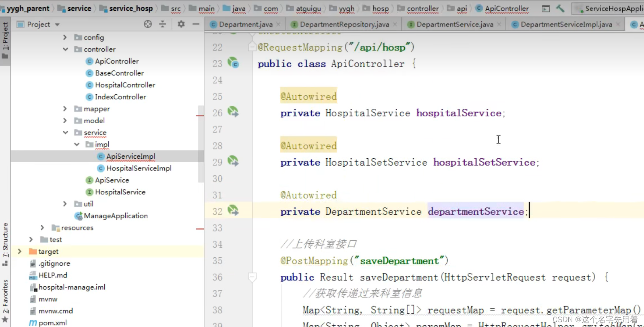Image resolution: width=644 pixels, height=327 pixels.
Task: Open ServiceHospApplication run configuration dropdown
Action: pos(609,8)
